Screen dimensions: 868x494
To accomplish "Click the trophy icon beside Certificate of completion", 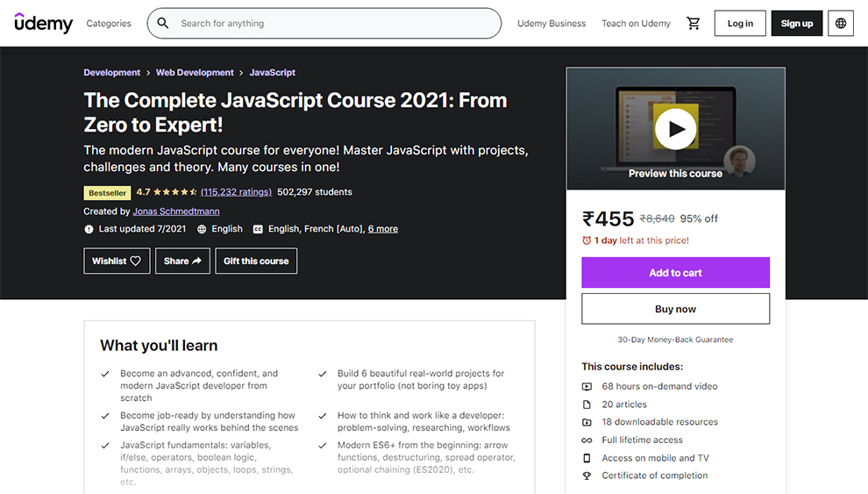I will [x=587, y=476].
